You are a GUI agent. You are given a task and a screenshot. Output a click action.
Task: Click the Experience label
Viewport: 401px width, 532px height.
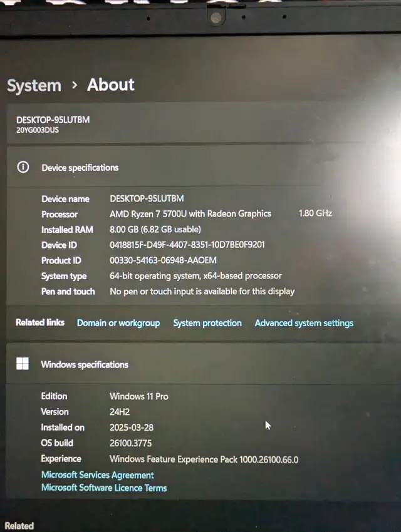[x=61, y=459]
